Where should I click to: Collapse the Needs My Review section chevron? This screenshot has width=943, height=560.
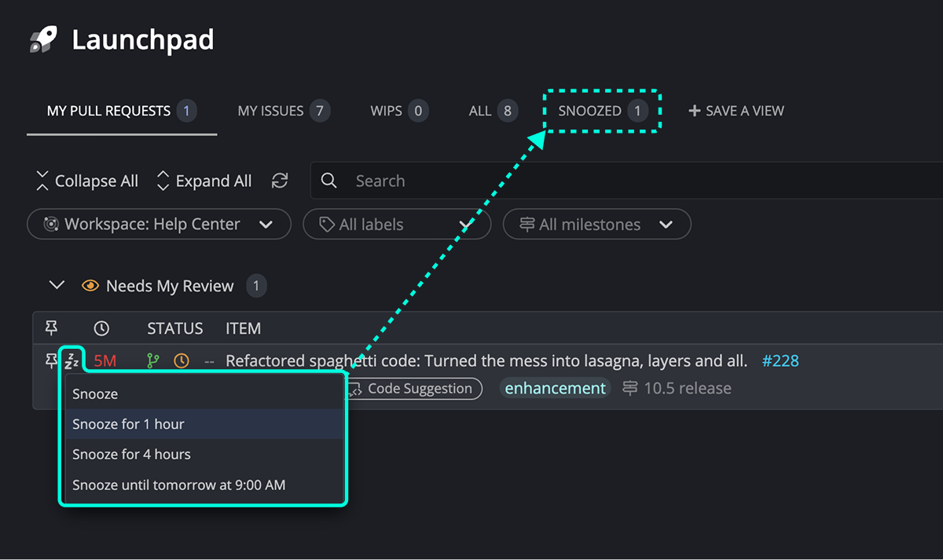[56, 285]
